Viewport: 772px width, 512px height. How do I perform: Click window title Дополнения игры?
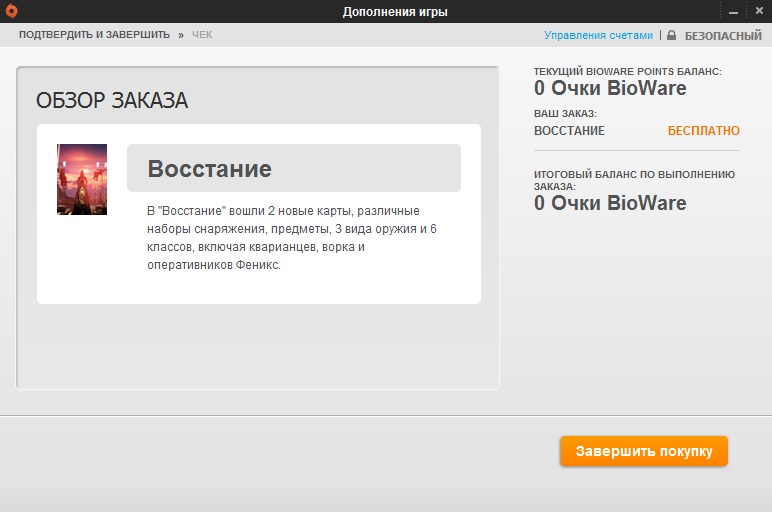(395, 12)
